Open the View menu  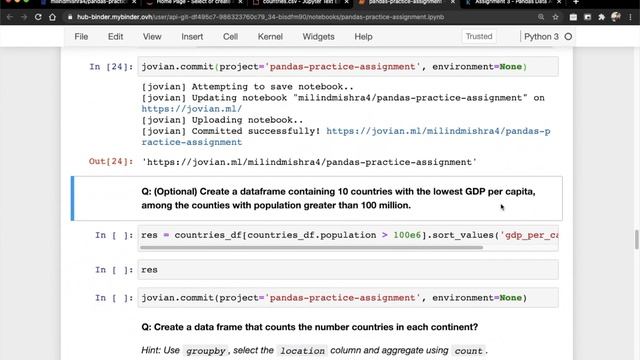point(152,37)
